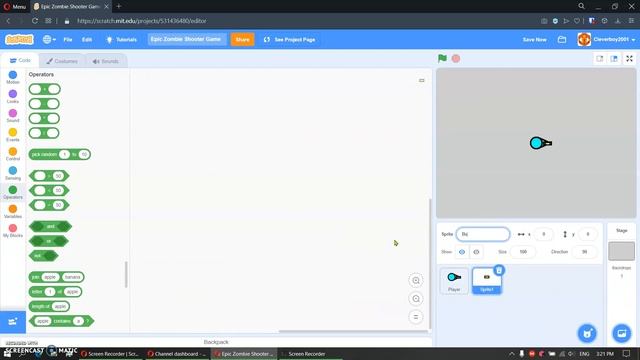This screenshot has height=360, width=640.
Task: Enter full screen stage mode
Action: (629, 59)
